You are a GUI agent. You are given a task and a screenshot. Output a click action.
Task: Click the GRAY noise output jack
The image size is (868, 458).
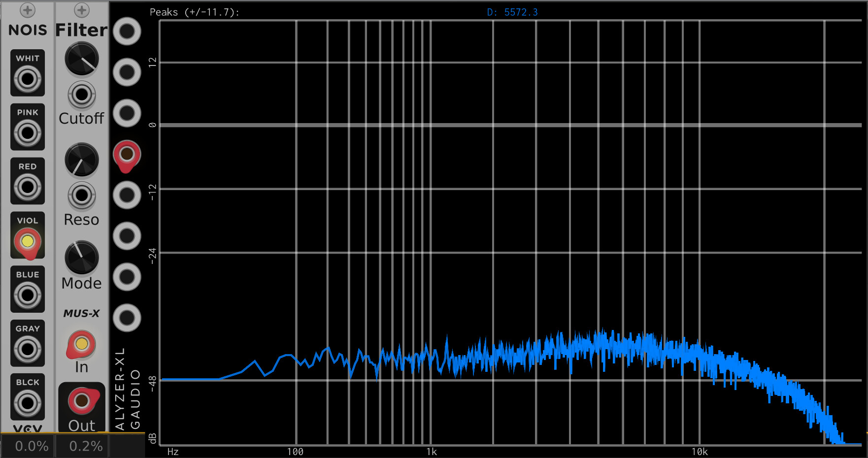tap(28, 349)
